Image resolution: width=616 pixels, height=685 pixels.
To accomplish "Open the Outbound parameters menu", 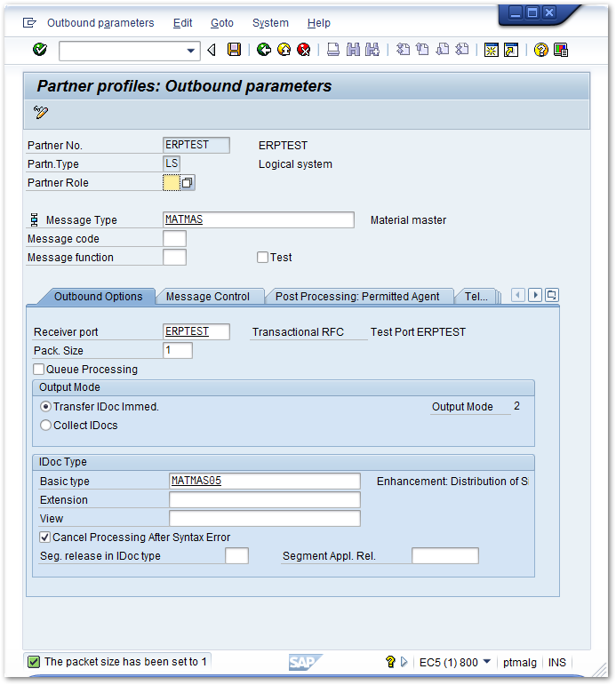I will (100, 23).
